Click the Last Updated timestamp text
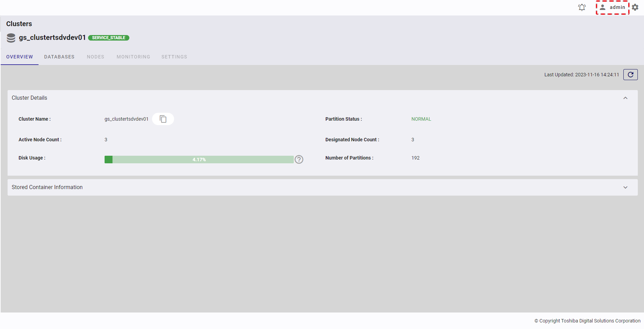 coord(581,75)
